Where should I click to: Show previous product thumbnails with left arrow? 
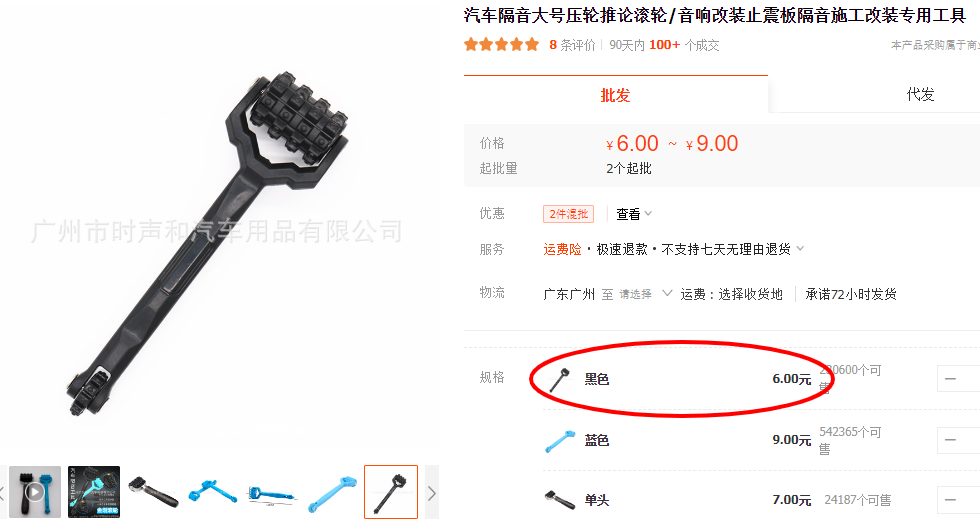[x=2, y=493]
